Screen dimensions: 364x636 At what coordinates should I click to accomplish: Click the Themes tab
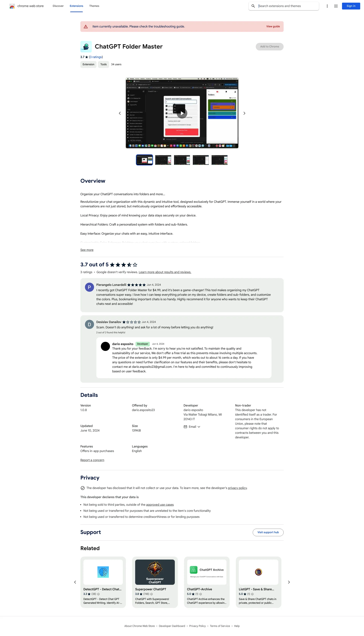(x=94, y=6)
